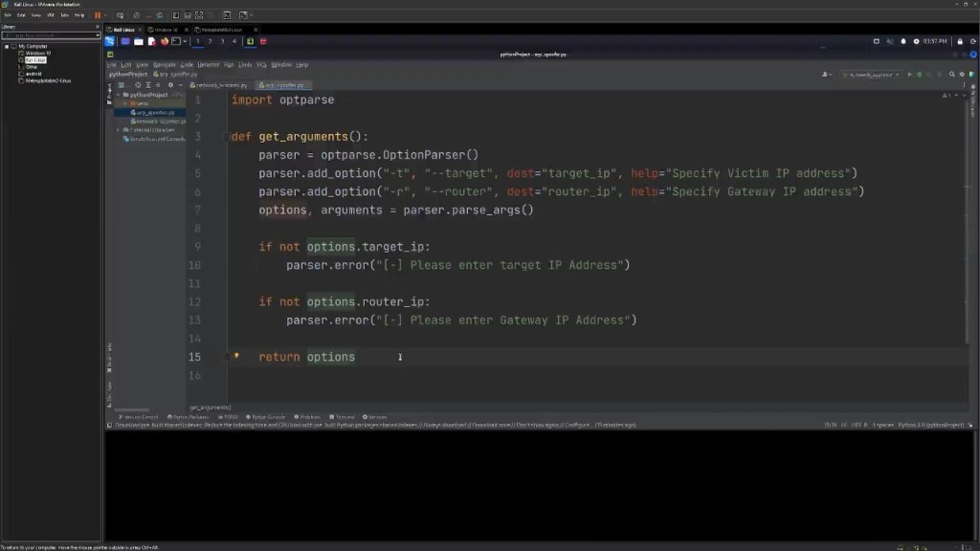The height and width of the screenshot is (551, 980).
Task: Open Python Console tool window
Action: 265,417
